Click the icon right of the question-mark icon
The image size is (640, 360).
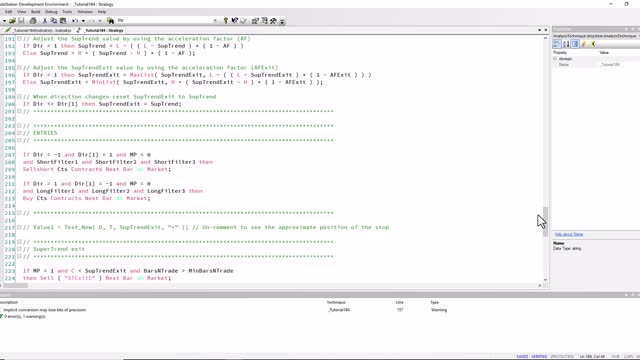(x=235, y=20)
